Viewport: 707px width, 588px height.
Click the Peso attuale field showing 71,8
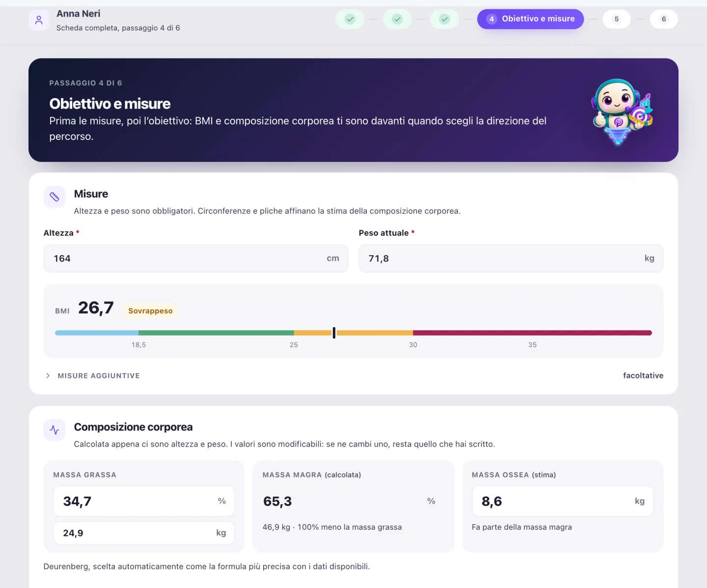(x=511, y=258)
